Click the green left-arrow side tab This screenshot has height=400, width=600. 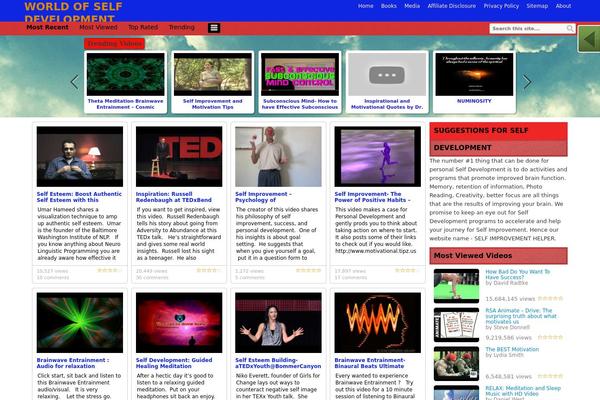589,39
